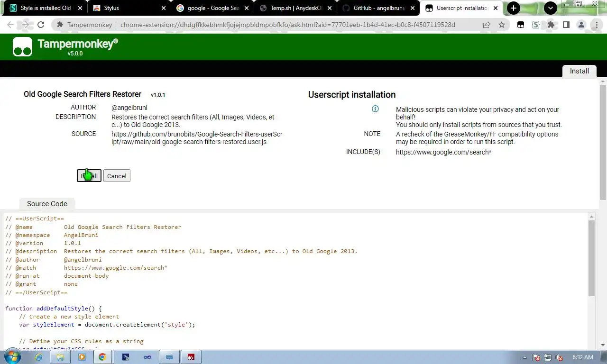Open Windows Media Player from taskbar
The height and width of the screenshot is (364, 607).
click(x=82, y=357)
